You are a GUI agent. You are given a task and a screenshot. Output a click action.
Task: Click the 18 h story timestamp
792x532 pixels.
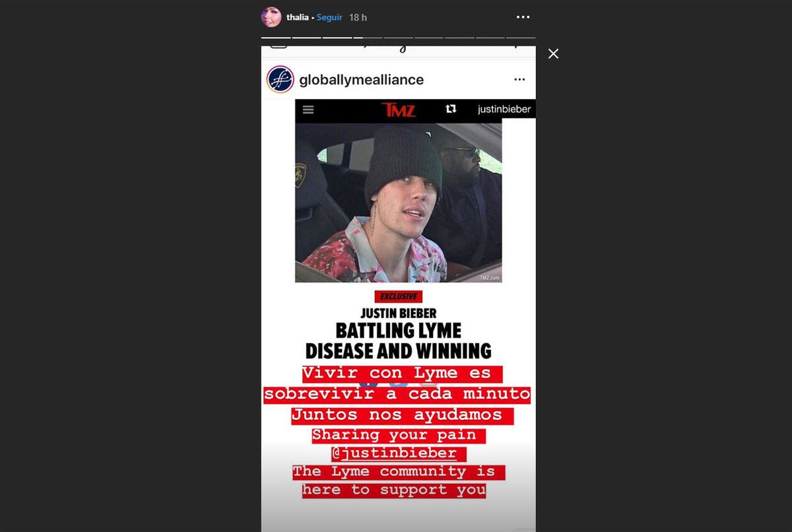pos(358,17)
